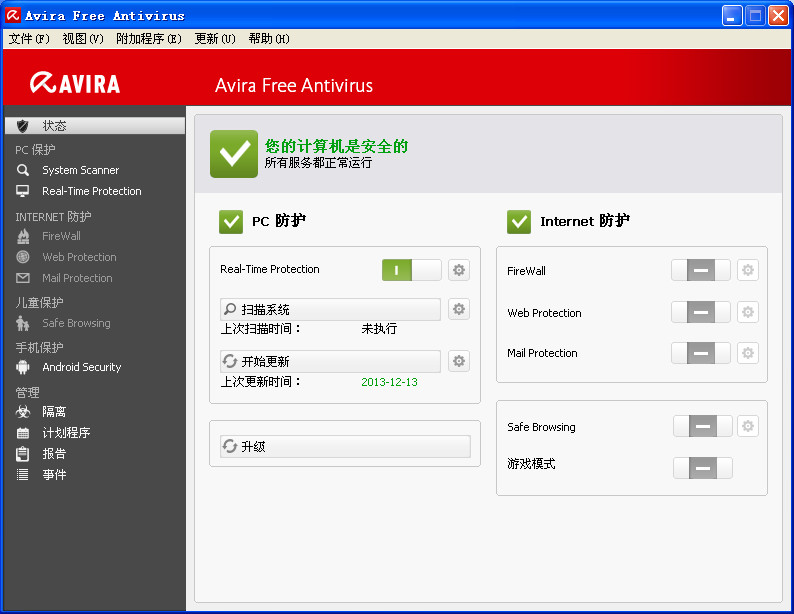Image resolution: width=794 pixels, height=614 pixels.
Task: Select Safe Browsing label in sidebar
Action: pos(76,323)
